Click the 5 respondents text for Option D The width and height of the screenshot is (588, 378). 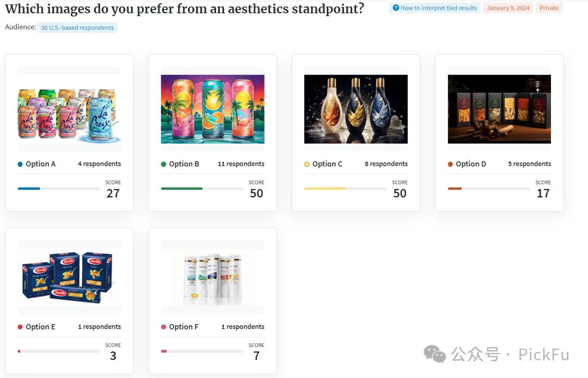click(x=529, y=164)
